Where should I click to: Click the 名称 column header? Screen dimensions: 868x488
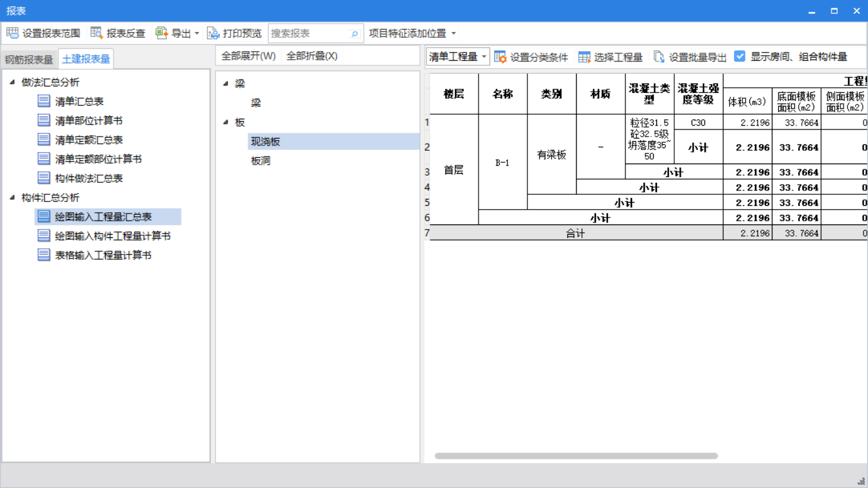coord(503,94)
